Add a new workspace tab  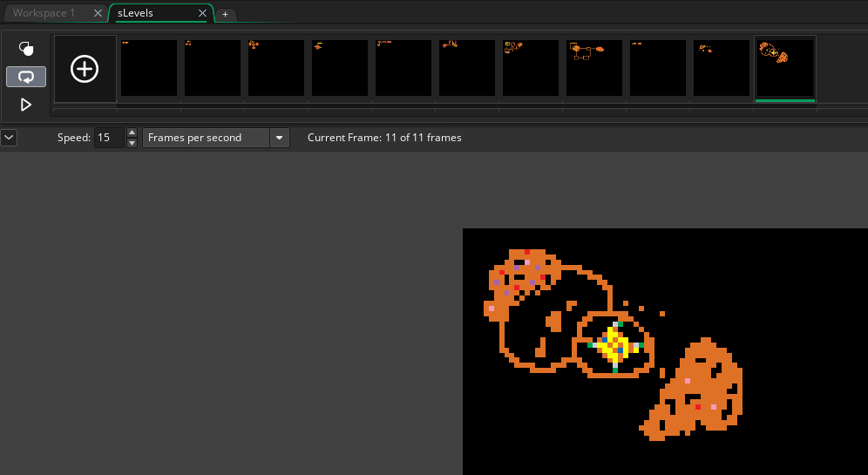pyautogui.click(x=226, y=15)
